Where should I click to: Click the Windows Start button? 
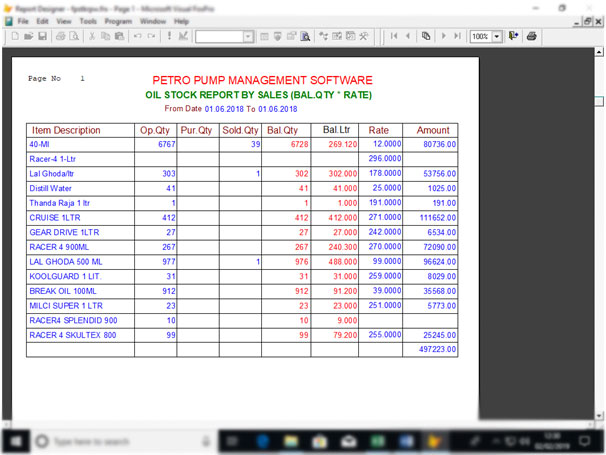[16, 441]
